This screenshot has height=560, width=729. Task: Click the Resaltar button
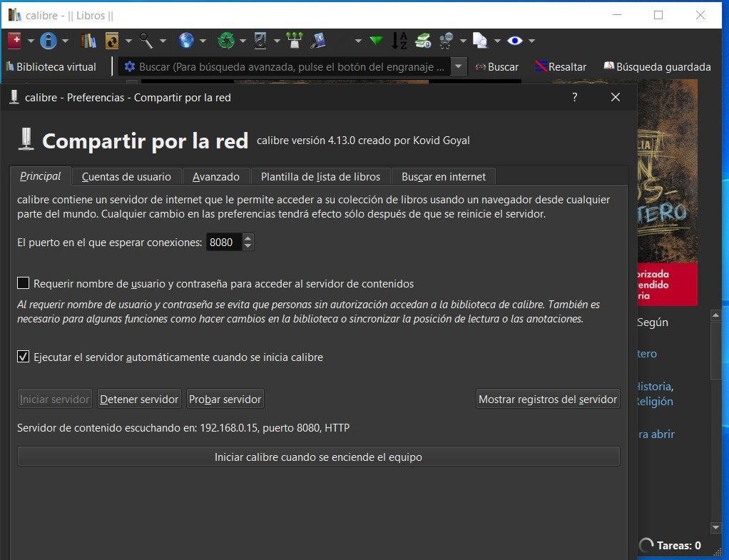click(561, 67)
